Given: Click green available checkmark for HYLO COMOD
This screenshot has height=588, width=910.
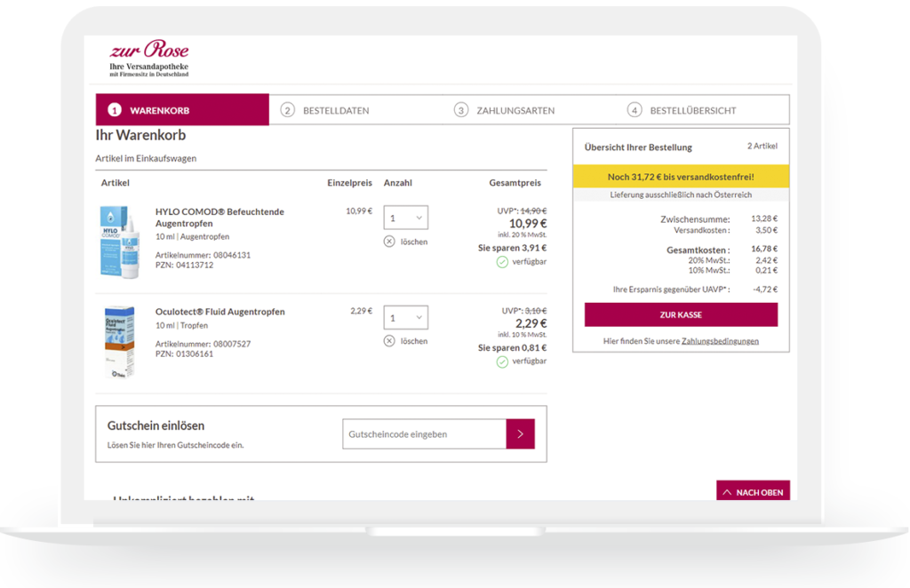Looking at the screenshot, I should point(502,262).
